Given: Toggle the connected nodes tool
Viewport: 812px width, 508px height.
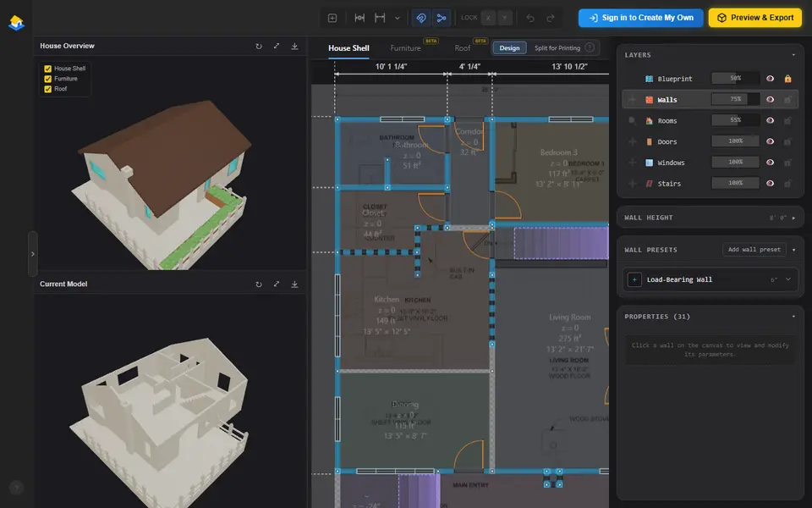Looking at the screenshot, I should [442, 18].
